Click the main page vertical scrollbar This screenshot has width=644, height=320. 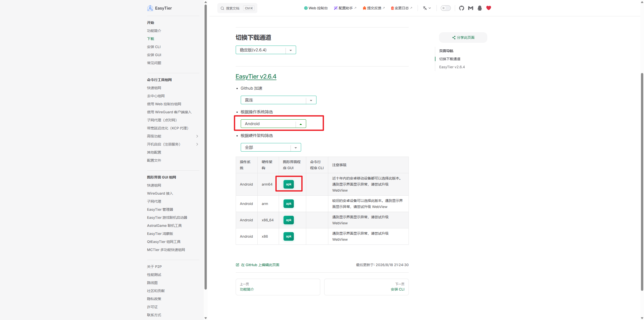[642, 182]
